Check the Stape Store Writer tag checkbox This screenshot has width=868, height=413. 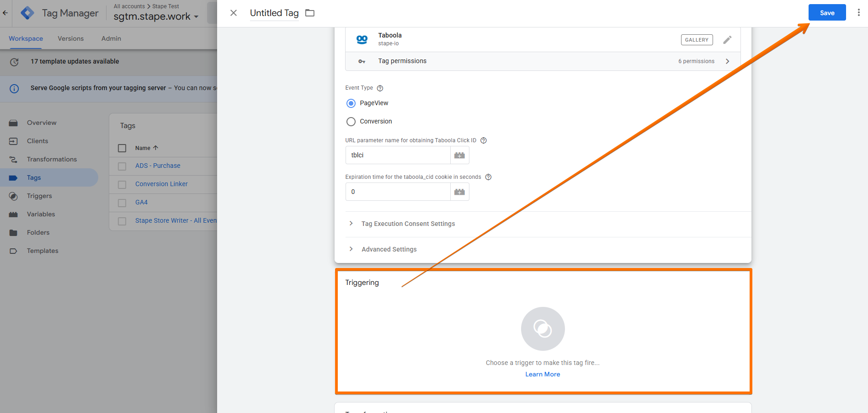click(x=122, y=221)
